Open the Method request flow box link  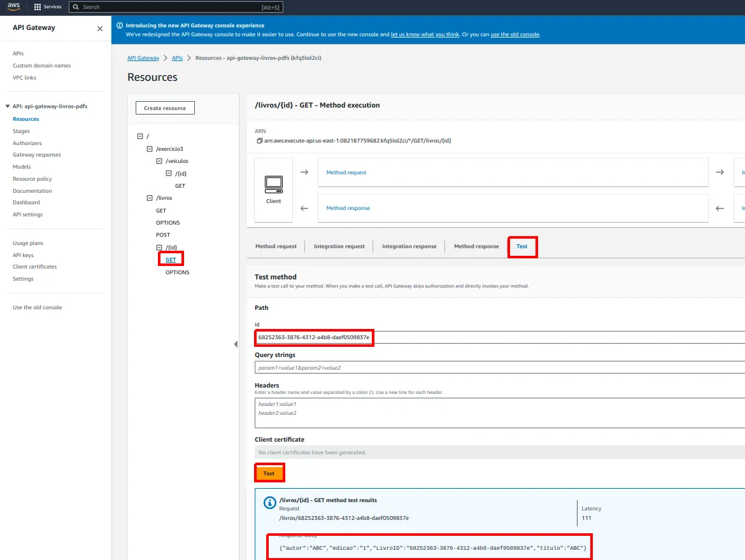(346, 172)
